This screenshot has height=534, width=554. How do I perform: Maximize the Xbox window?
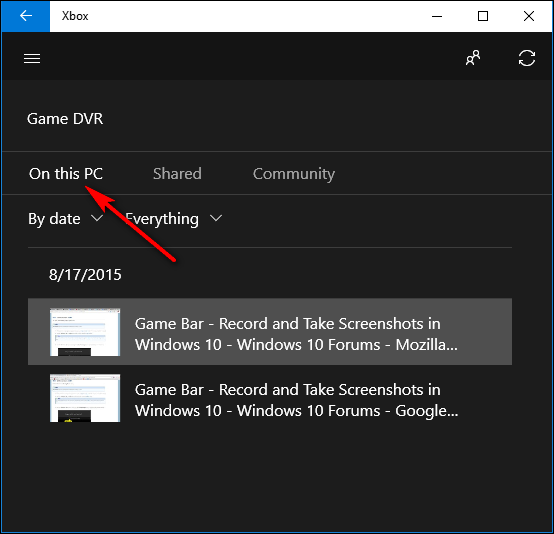[483, 16]
